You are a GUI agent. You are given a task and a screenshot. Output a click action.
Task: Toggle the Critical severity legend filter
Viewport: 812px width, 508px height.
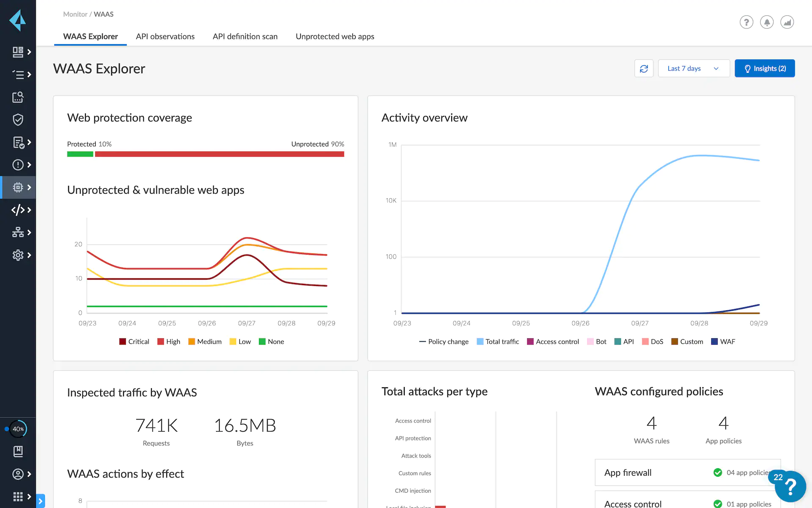click(135, 341)
